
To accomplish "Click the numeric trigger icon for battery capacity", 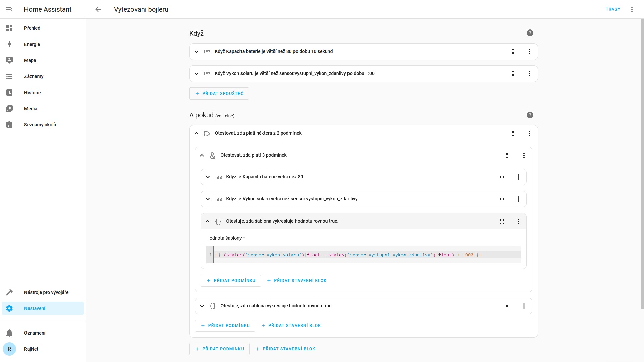I will coord(207,51).
